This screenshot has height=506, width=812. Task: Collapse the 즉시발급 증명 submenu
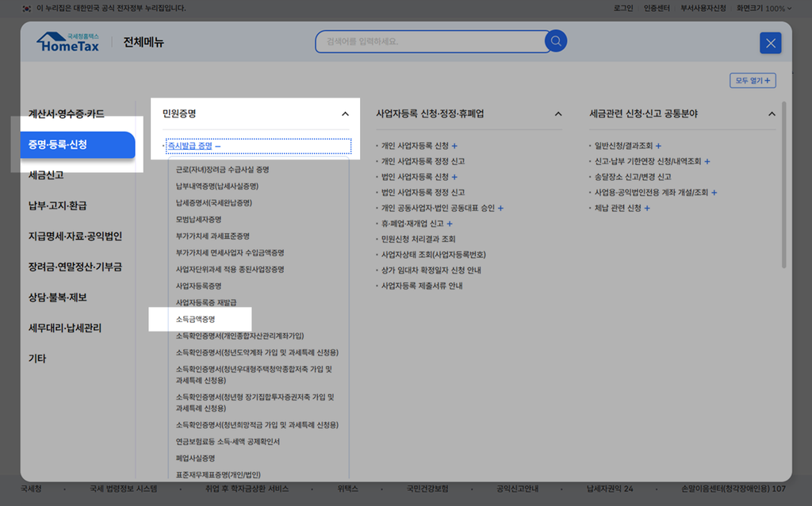(x=217, y=146)
